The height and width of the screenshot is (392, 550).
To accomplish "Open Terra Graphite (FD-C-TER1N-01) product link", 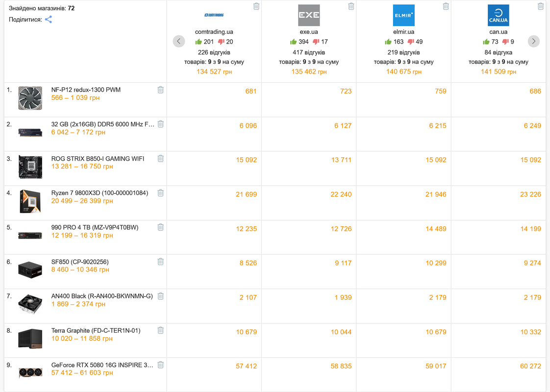I will [96, 331].
